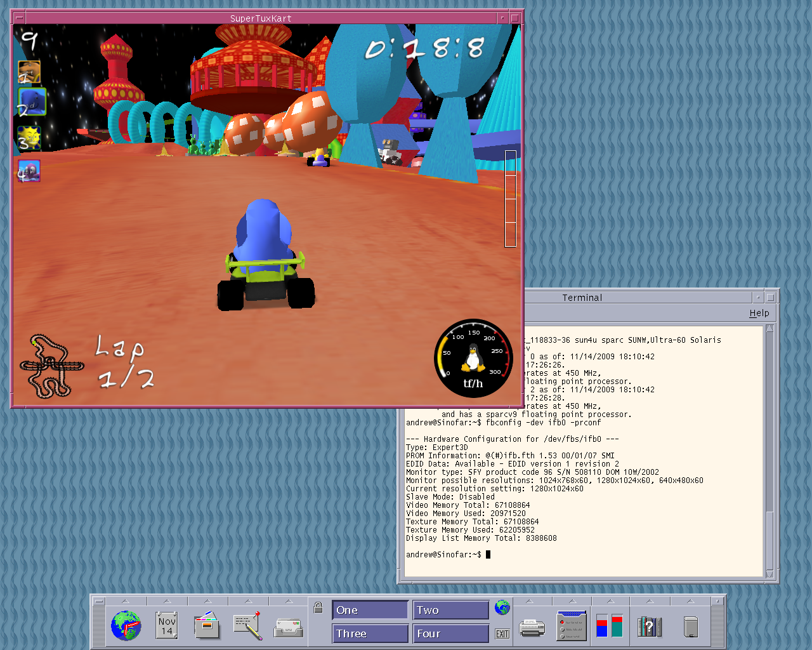Viewport: 812px width, 650px height.
Task: Lock the screen with the padlock icon
Action: (x=318, y=607)
